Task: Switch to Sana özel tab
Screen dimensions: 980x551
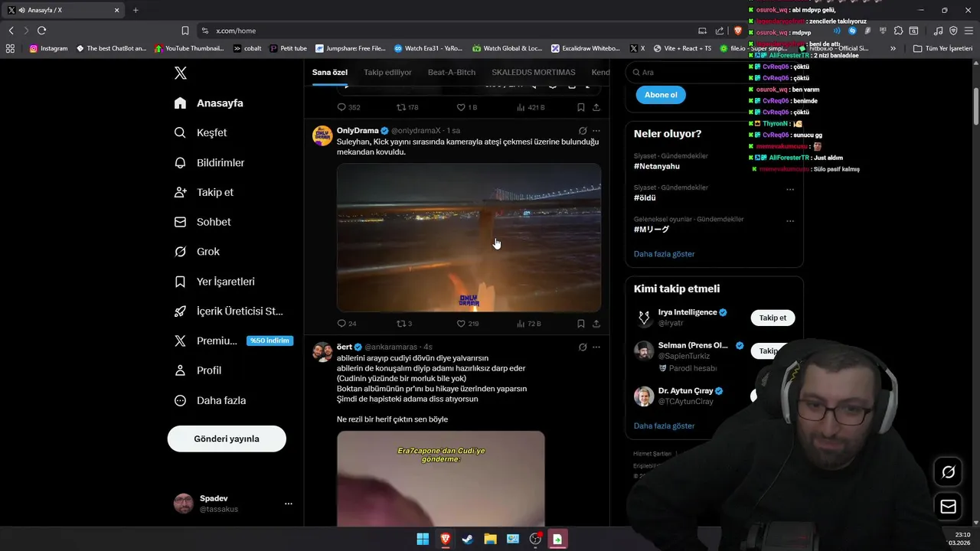Action: point(330,72)
